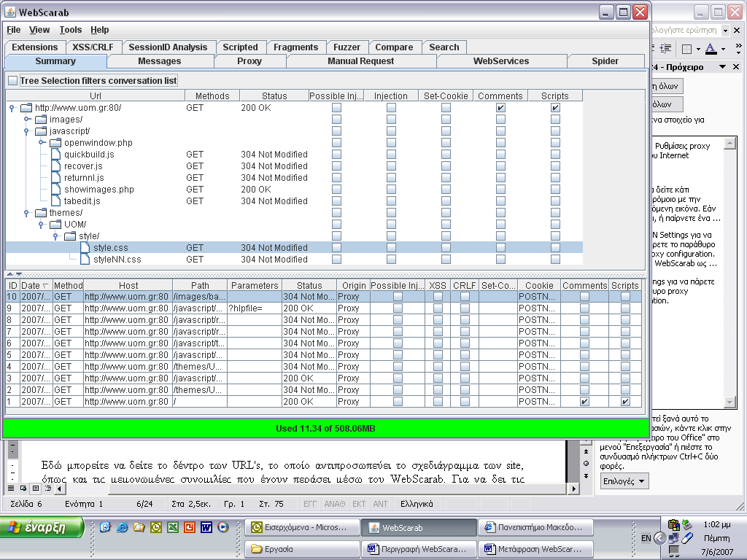
Task: Select the style.css row in URL tree
Action: tap(294, 248)
